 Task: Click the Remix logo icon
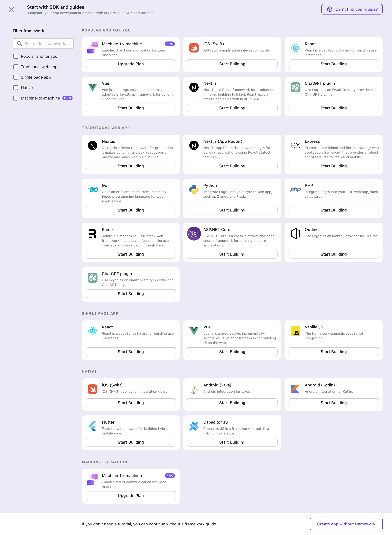click(92, 233)
